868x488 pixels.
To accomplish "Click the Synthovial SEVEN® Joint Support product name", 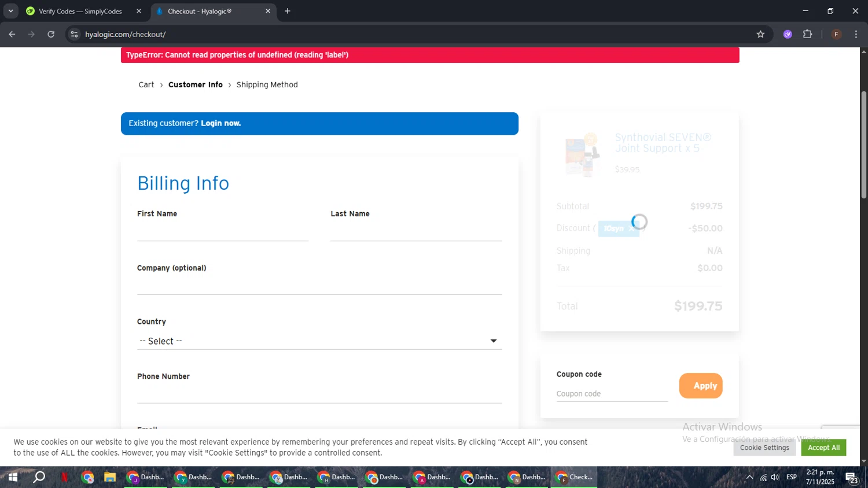I will click(663, 143).
